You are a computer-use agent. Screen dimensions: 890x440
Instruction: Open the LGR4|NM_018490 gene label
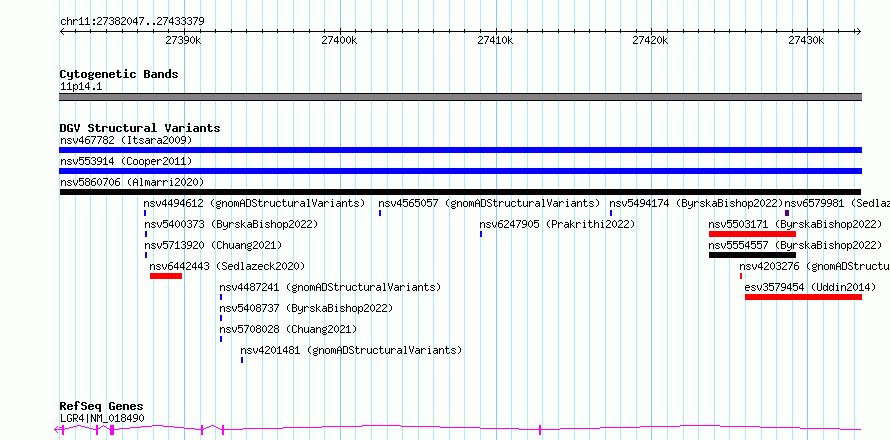pos(102,418)
